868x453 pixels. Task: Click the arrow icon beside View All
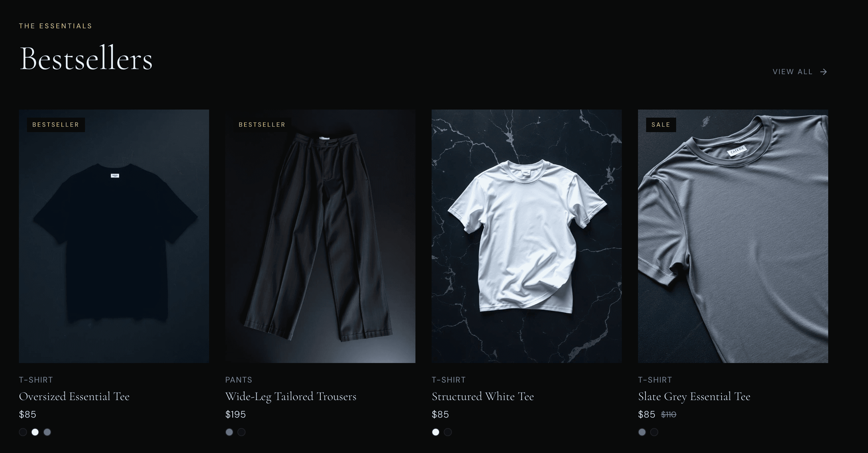pos(823,72)
